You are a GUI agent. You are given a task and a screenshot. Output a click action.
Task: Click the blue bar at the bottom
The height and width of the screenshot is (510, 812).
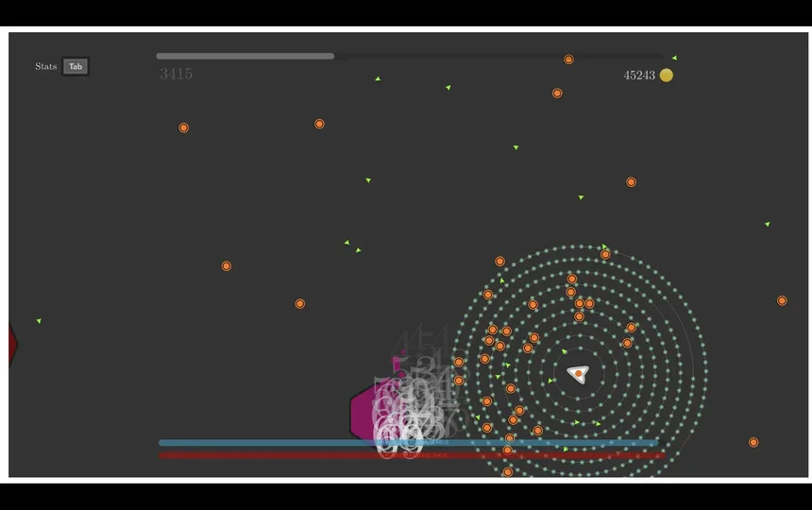283,442
